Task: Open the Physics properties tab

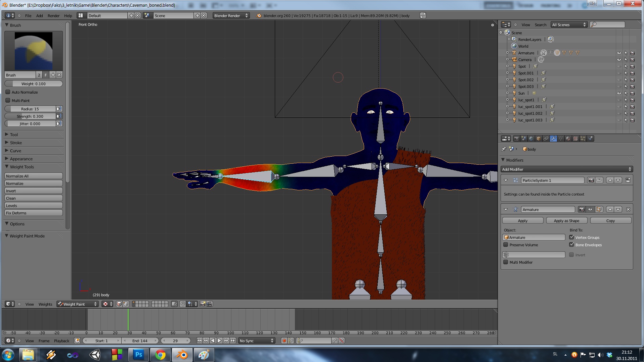Action: pyautogui.click(x=590, y=139)
